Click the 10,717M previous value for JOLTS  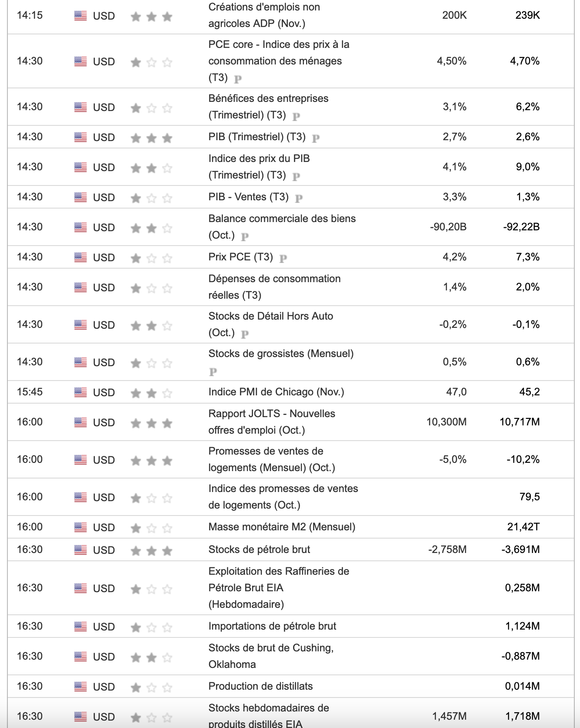[519, 422]
